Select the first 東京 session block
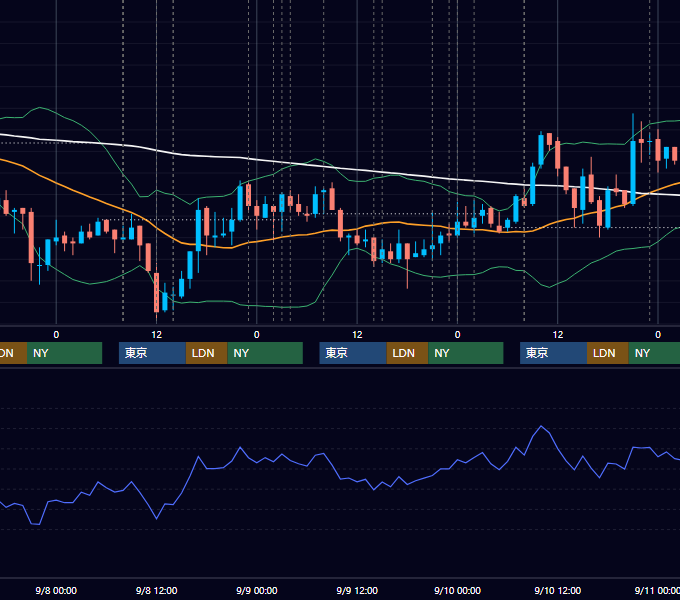This screenshot has width=680, height=600. point(152,353)
